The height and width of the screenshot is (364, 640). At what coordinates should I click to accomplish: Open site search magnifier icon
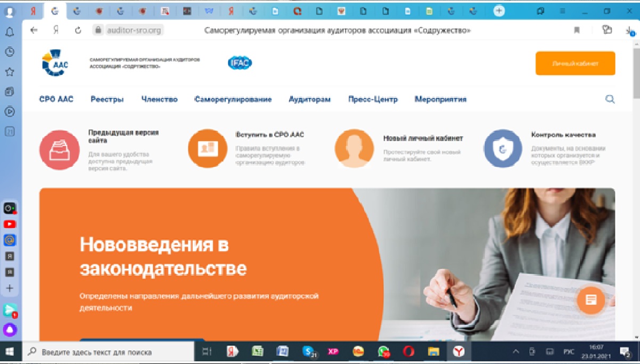point(610,99)
